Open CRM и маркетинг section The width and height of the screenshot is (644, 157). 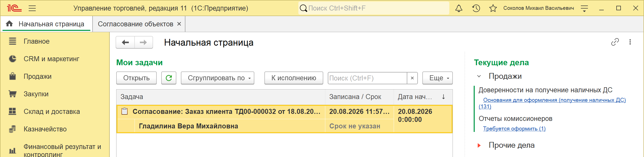(51, 59)
